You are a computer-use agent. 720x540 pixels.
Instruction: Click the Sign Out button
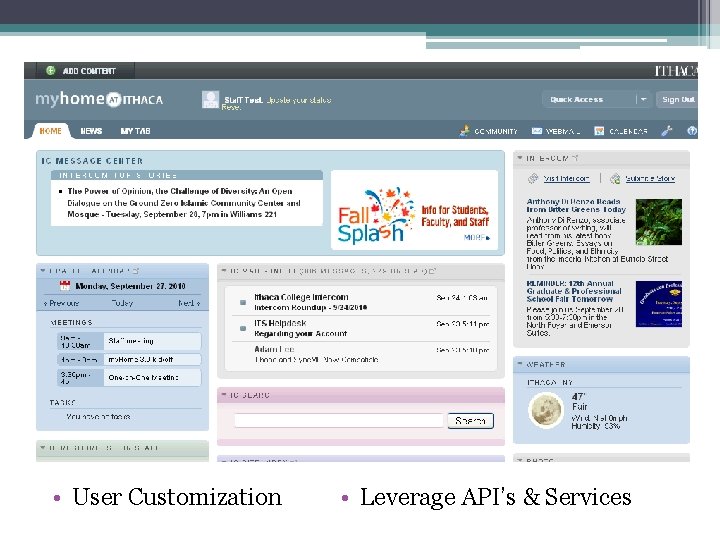pos(677,99)
